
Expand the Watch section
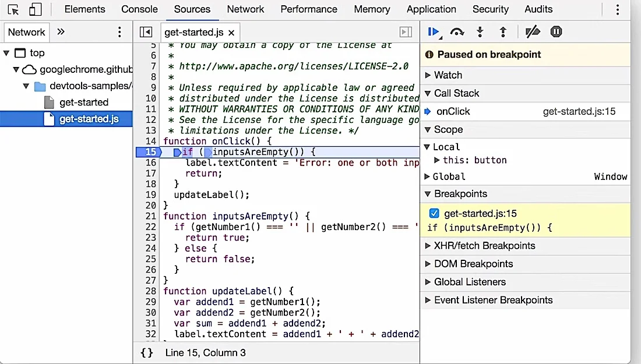tap(428, 75)
